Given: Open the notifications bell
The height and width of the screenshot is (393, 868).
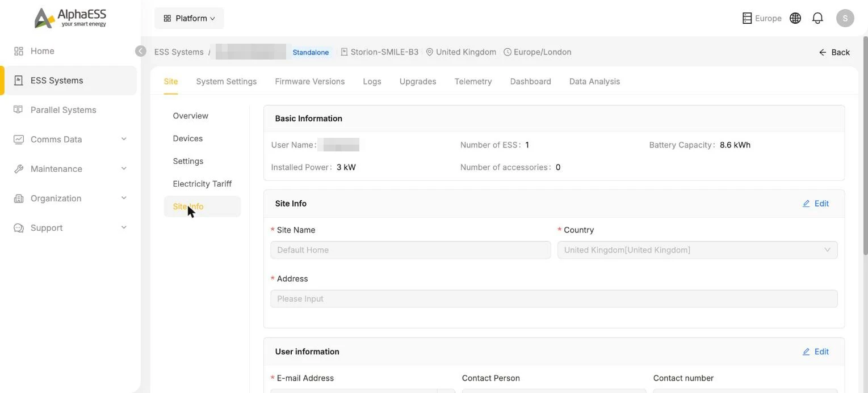Looking at the screenshot, I should (x=817, y=18).
